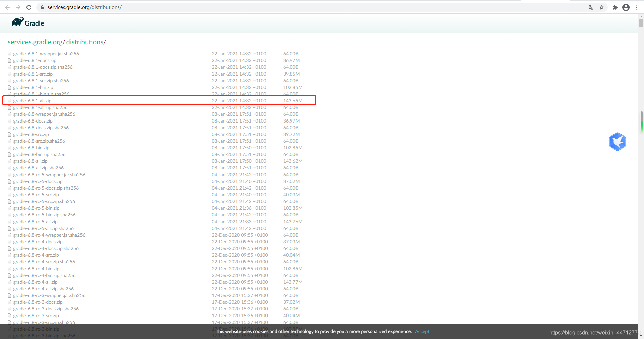Screen dimensions: 644x339
Task: Bookmark this page with the star icon
Action: tap(602, 7)
